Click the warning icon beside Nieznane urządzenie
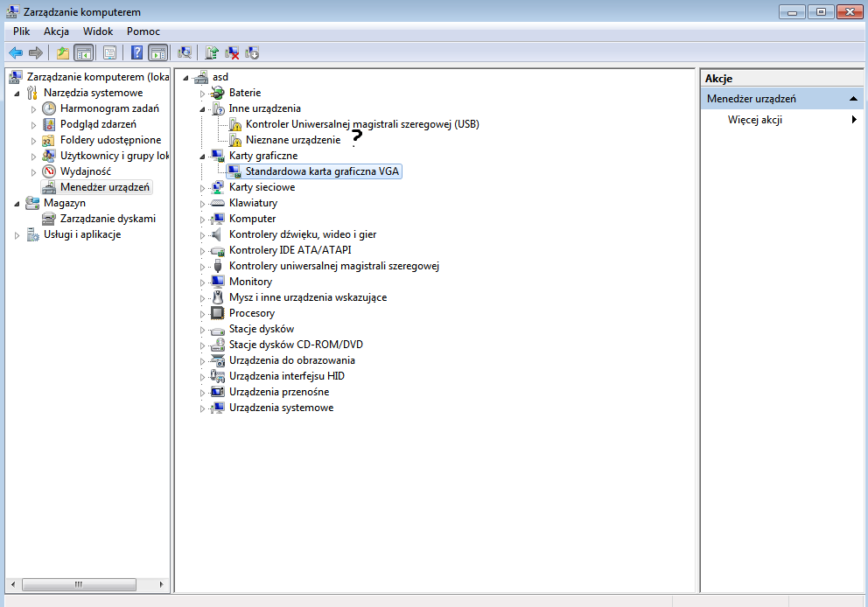868x607 pixels. click(235, 140)
